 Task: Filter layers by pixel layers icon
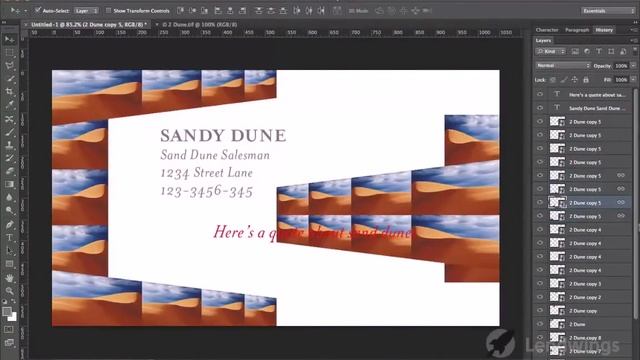click(x=575, y=51)
